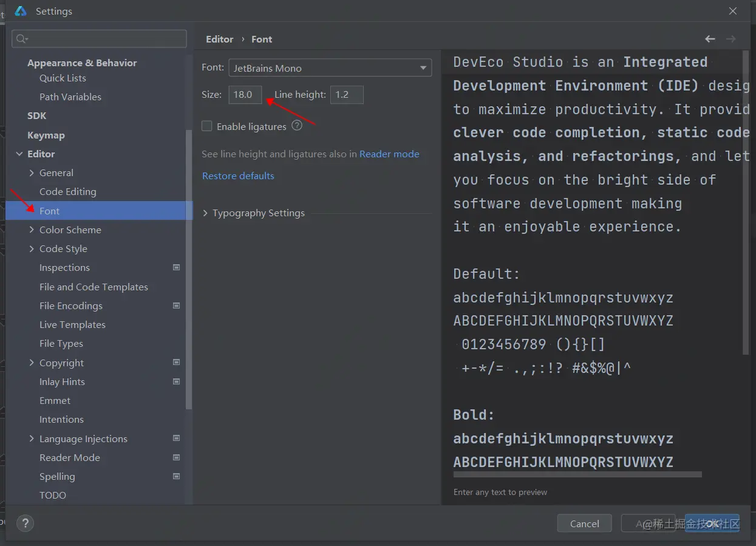This screenshot has height=546, width=756.
Task: Open File and Code Templates
Action: 94,287
